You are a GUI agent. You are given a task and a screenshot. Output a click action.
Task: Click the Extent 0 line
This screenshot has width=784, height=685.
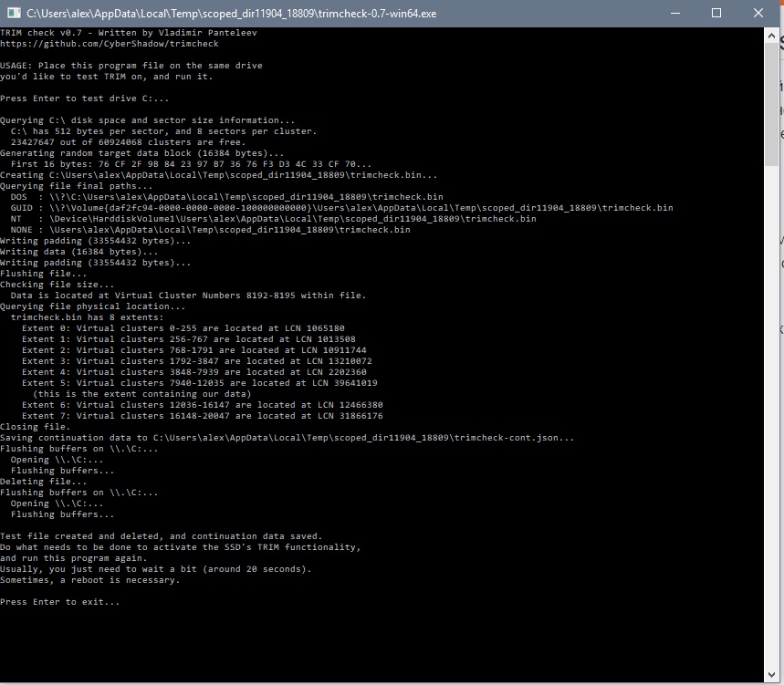[183, 328]
